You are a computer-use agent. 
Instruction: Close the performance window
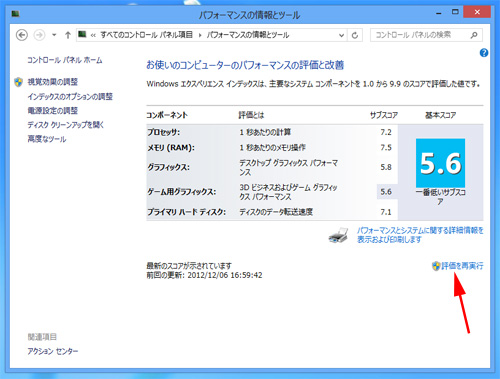477,12
